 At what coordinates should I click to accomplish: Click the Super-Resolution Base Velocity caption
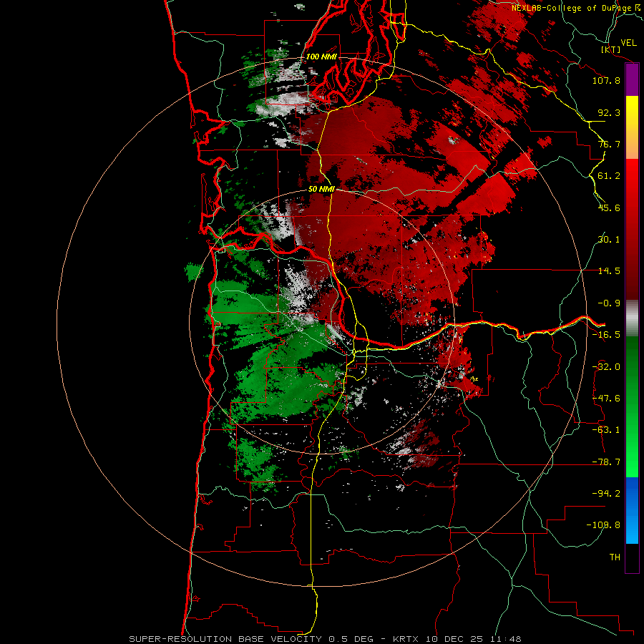tap(325, 639)
